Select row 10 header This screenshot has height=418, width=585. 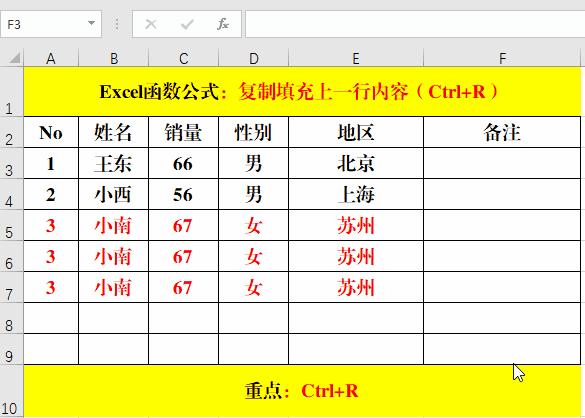pyautogui.click(x=12, y=391)
